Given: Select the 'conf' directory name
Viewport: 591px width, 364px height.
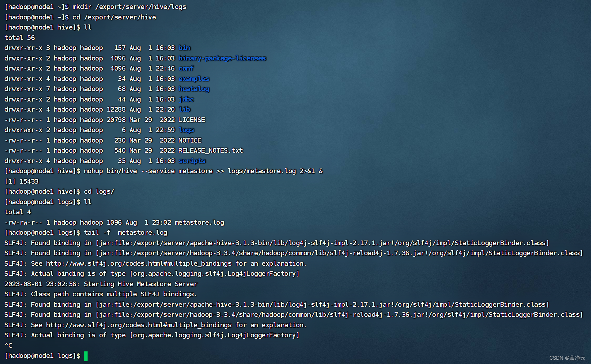Looking at the screenshot, I should 186,68.
